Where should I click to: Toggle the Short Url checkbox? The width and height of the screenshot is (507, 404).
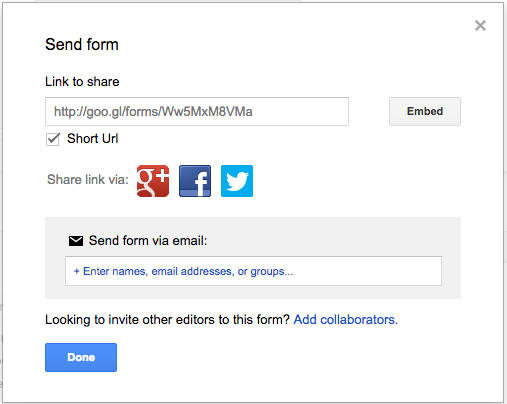click(x=53, y=139)
